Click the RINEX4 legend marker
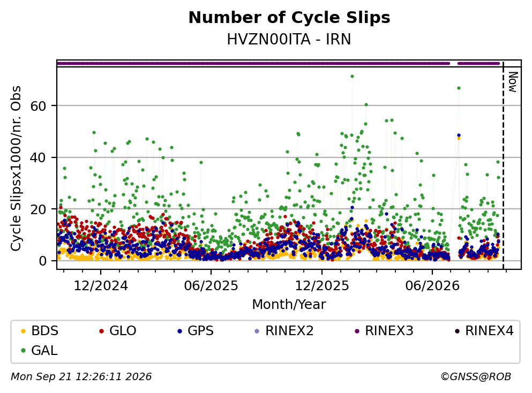 click(457, 331)
